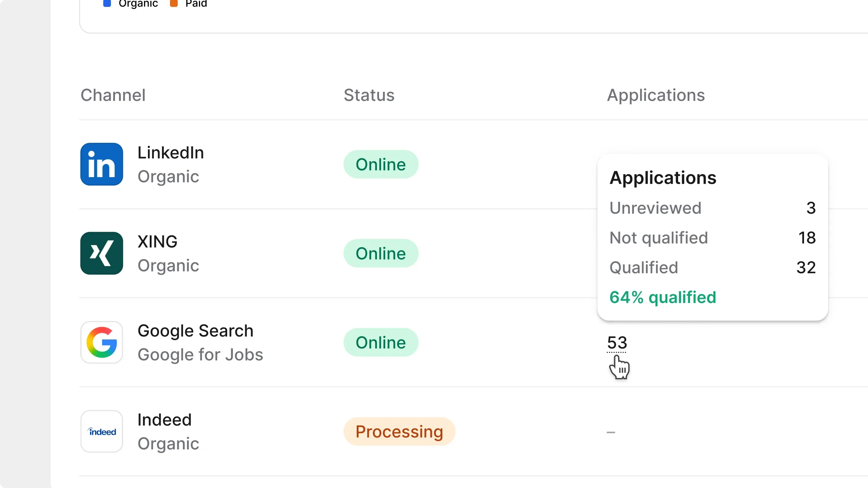Click the dash in Indeed applications cell
Image resolution: width=868 pixels, height=488 pixels.
(x=611, y=432)
